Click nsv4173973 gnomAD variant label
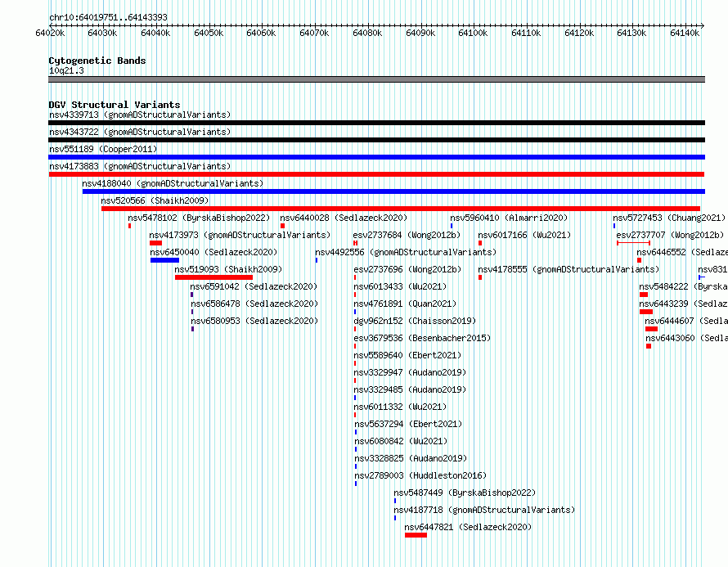Image resolution: width=728 pixels, height=567 pixels. pyautogui.click(x=240, y=235)
